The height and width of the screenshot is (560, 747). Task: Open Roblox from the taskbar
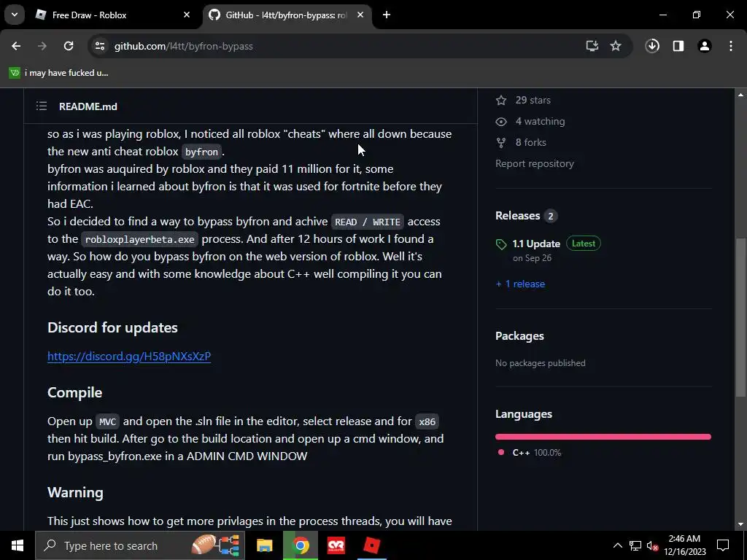[x=372, y=545]
